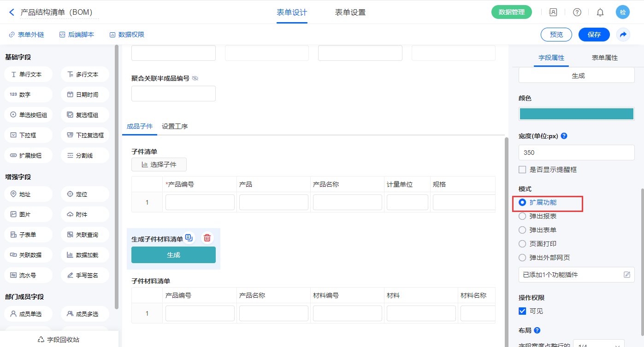Open the contacts icon in top bar
The image size is (644, 347).
click(x=553, y=12)
